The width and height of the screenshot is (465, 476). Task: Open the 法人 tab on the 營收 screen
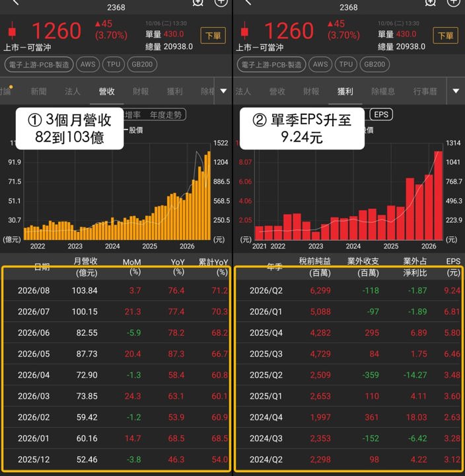click(72, 91)
